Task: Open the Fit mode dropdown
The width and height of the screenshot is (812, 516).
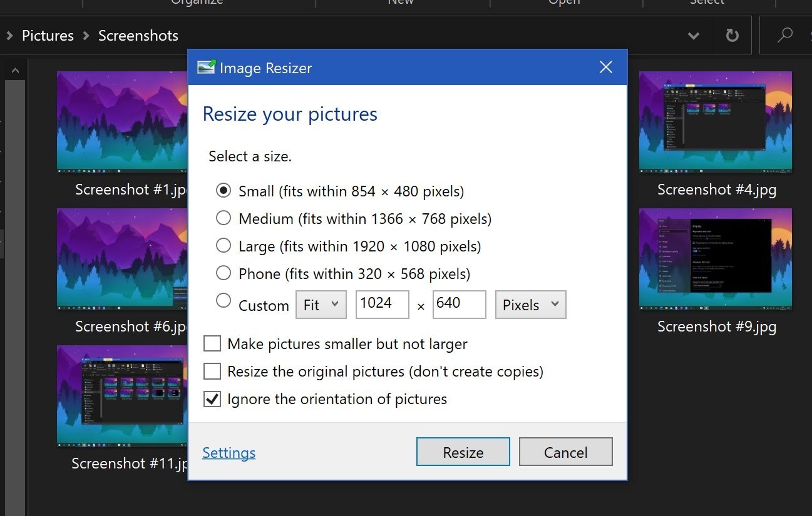Action: click(x=321, y=305)
